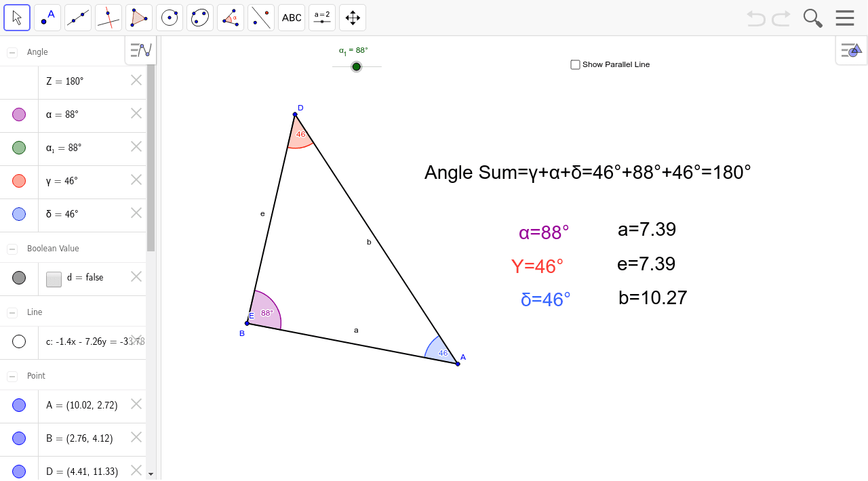Click vertex B of the triangle

247,323
